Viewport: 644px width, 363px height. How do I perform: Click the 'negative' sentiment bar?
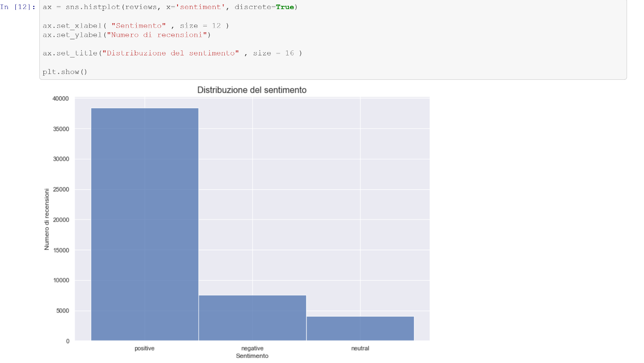coord(252,318)
